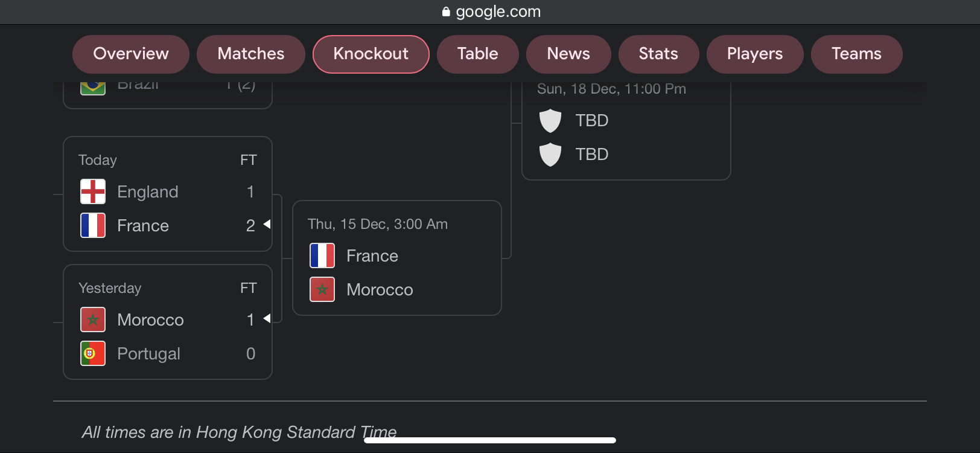Click the first TBD shield icon
Screen dimensions: 980x453
coord(550,121)
